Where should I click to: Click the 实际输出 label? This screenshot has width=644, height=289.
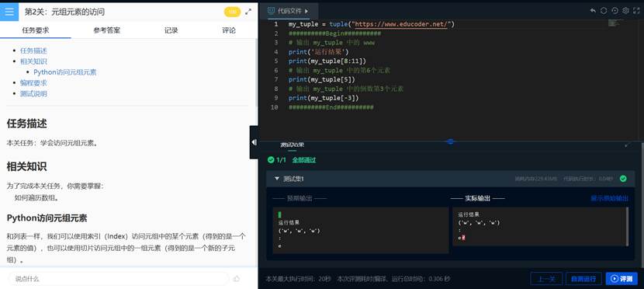click(477, 198)
